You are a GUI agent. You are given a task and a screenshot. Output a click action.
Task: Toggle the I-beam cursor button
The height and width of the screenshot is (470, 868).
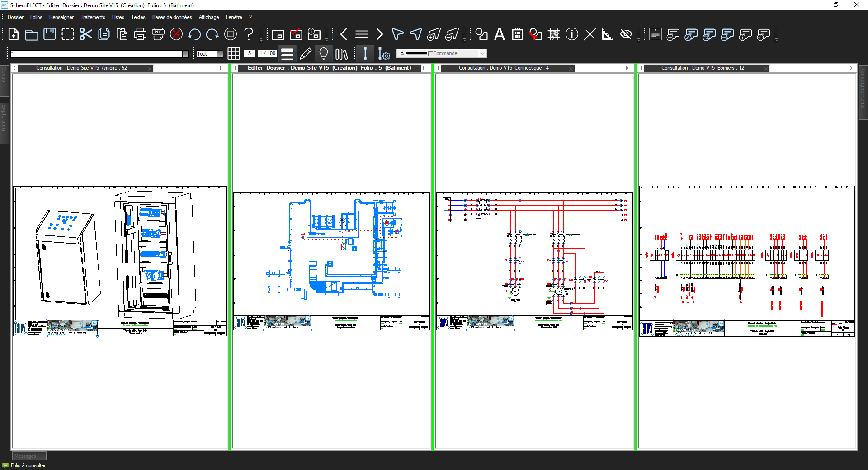(365, 54)
